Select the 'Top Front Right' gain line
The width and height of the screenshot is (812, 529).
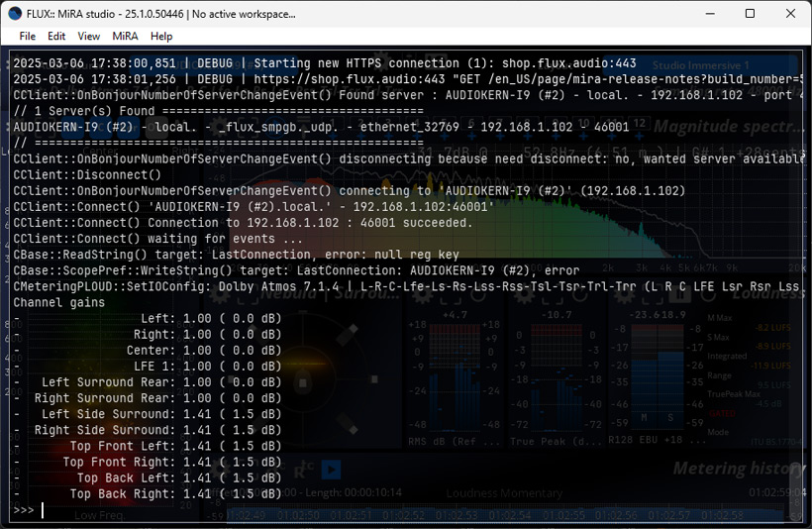148,463
